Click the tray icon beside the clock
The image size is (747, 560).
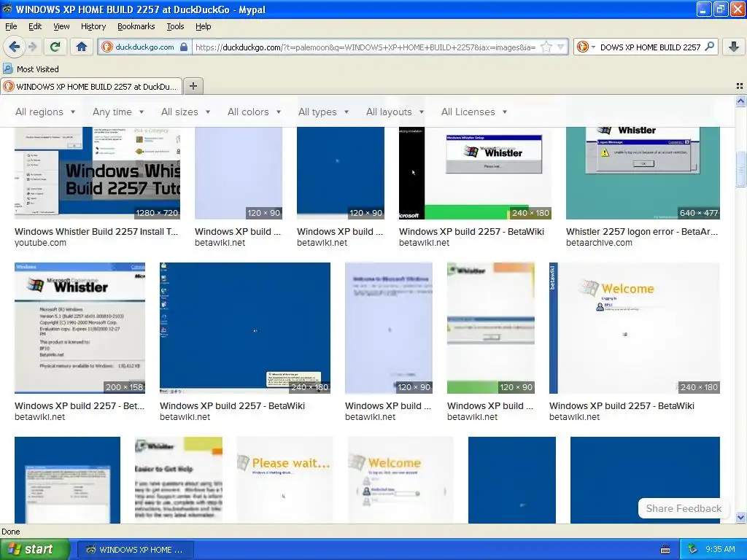click(693, 550)
